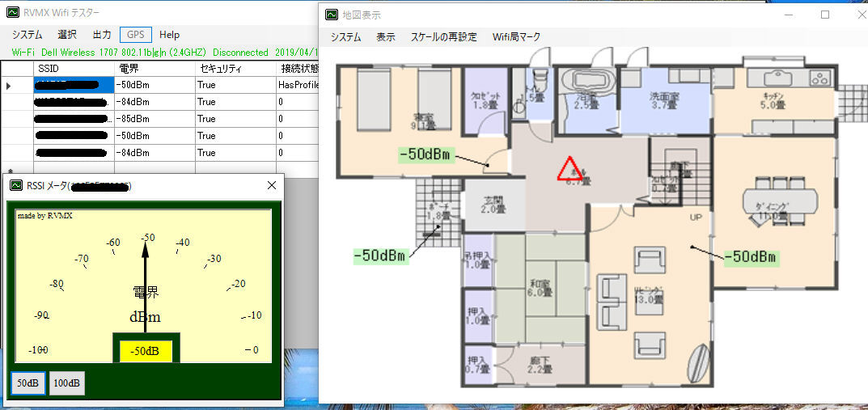Screen dimensions: 868x410
Task: Click スケールの再設定 to reset the scale
Action: tap(443, 37)
